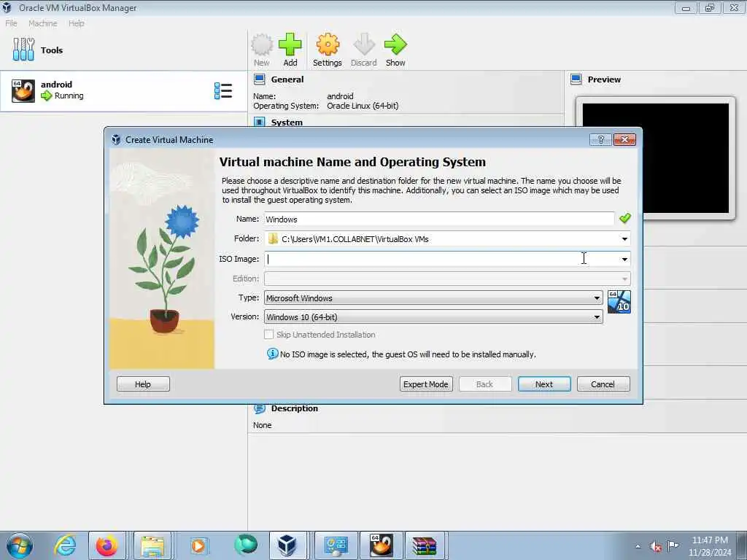This screenshot has width=747, height=560.
Task: Click the Description section icon
Action: click(259, 408)
